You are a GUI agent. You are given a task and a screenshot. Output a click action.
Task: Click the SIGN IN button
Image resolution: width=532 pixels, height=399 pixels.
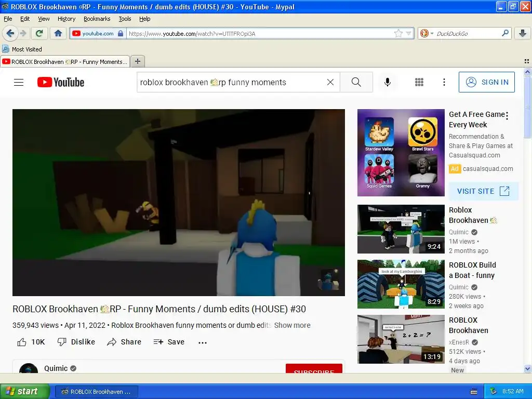(x=486, y=82)
